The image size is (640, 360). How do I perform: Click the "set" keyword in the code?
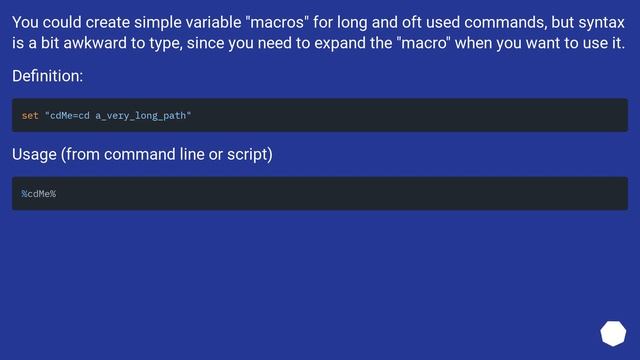[30, 116]
